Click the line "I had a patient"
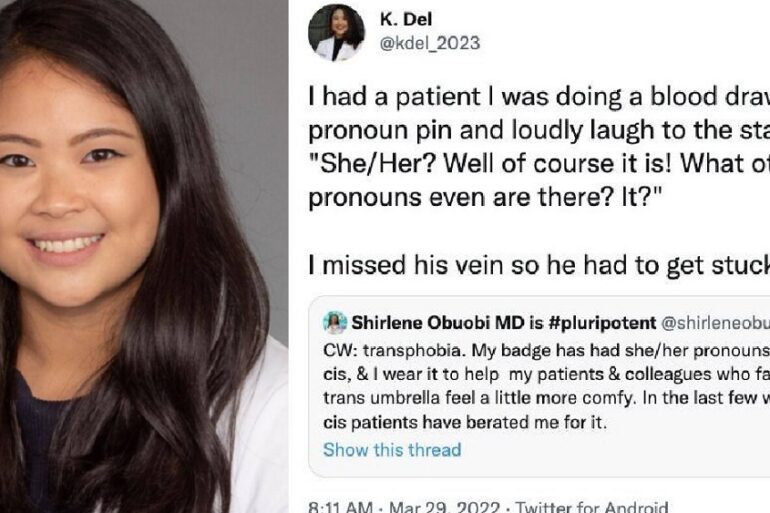The image size is (770, 513). [539, 97]
